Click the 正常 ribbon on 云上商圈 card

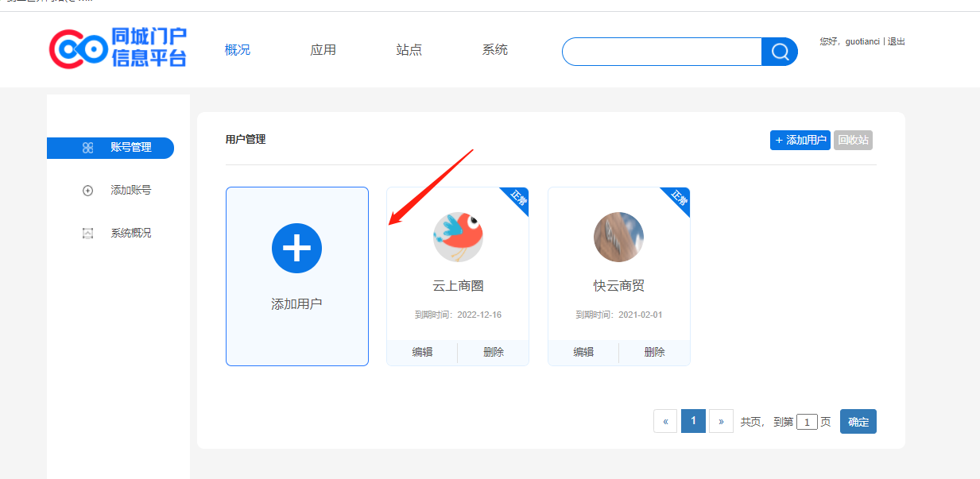(517, 199)
